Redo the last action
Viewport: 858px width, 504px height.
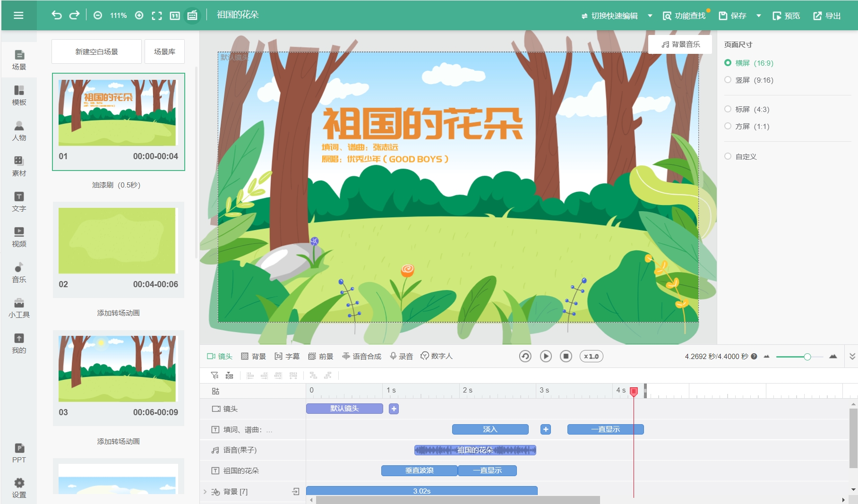click(75, 15)
